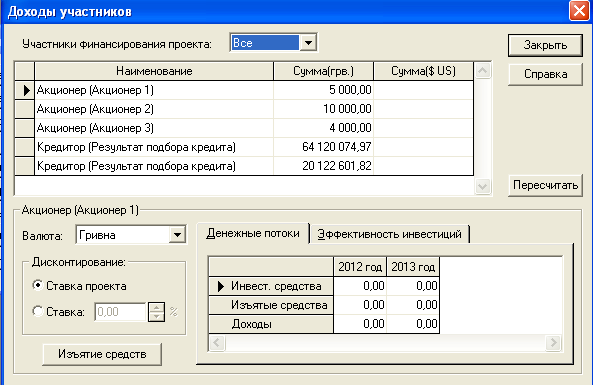Switch to the Эффективность инвестиций tab

pyautogui.click(x=390, y=234)
